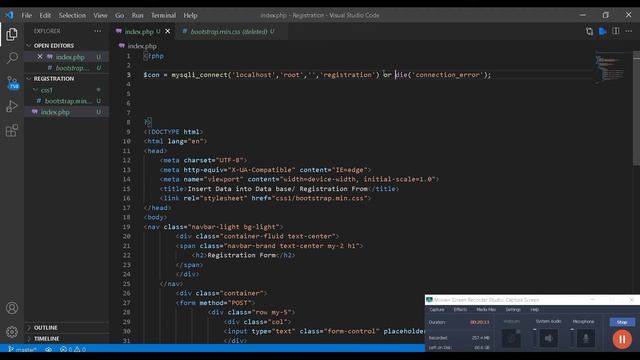Screen dimensions: 640x360
Task: Click the Stop button in recorder
Action: tap(622, 322)
